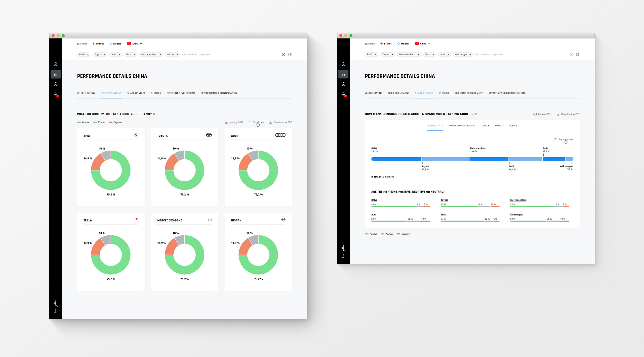Viewport: 644px width, 357px height.
Task: Select Brands radio button in right window
Action: click(382, 44)
